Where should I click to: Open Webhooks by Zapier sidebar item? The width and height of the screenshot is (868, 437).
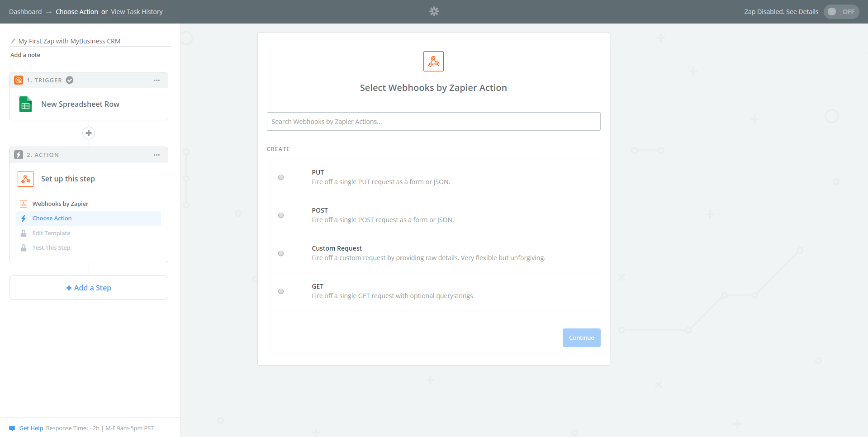(x=60, y=204)
